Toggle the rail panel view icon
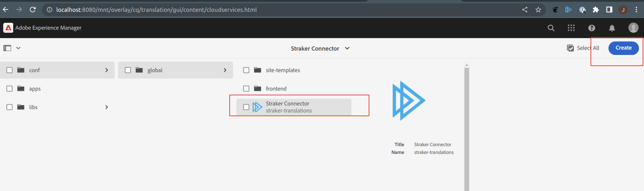This screenshot has width=644, height=191. (7, 48)
